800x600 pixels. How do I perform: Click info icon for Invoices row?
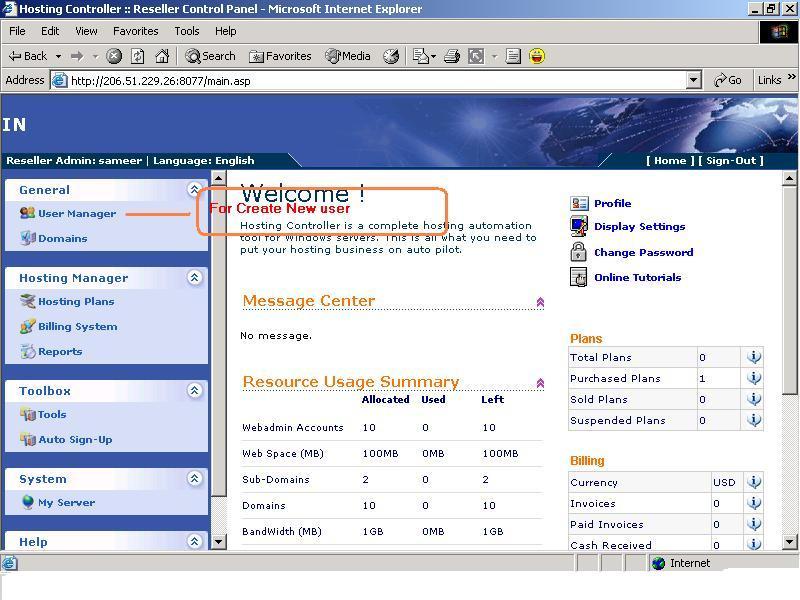(x=754, y=503)
